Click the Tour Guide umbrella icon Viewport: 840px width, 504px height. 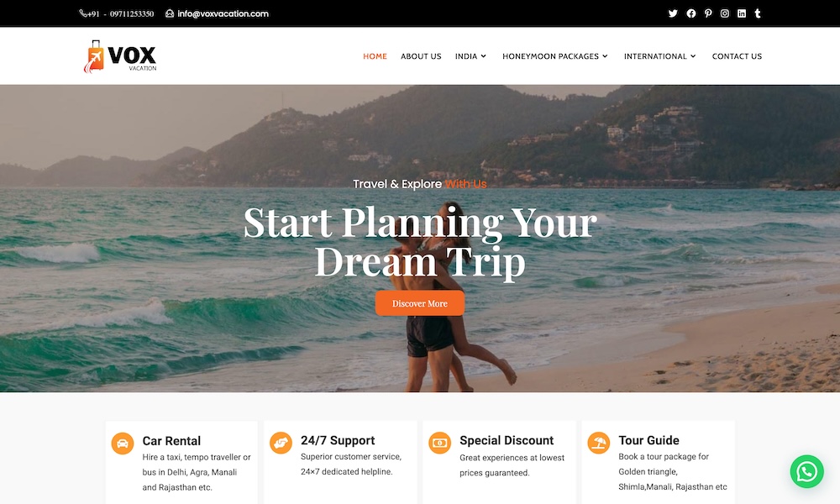click(598, 443)
